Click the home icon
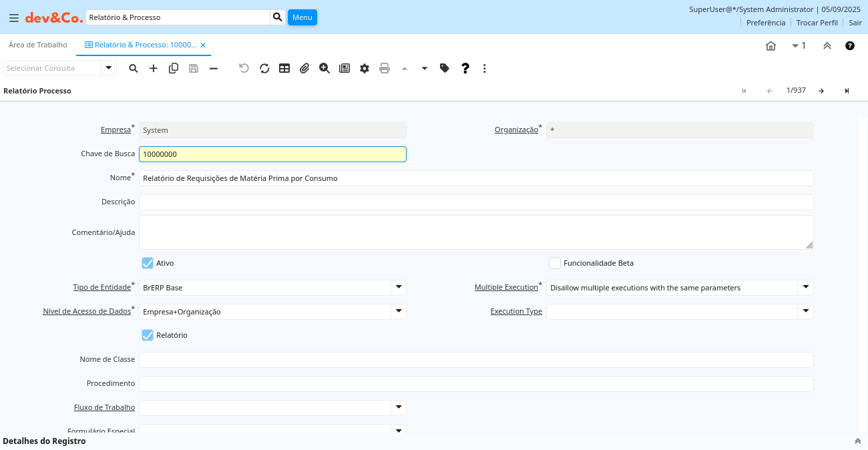868x450 pixels. [x=771, y=46]
